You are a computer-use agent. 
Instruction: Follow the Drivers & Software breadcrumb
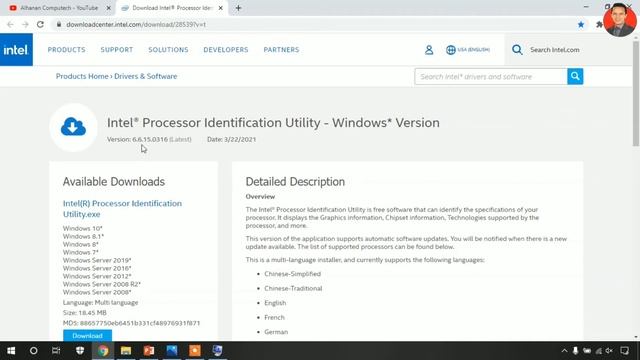coord(146,76)
